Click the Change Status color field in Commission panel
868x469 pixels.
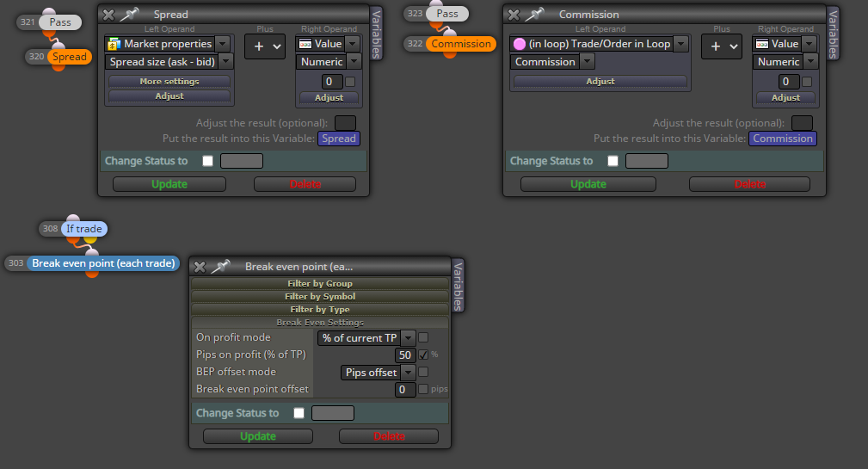[x=647, y=161]
